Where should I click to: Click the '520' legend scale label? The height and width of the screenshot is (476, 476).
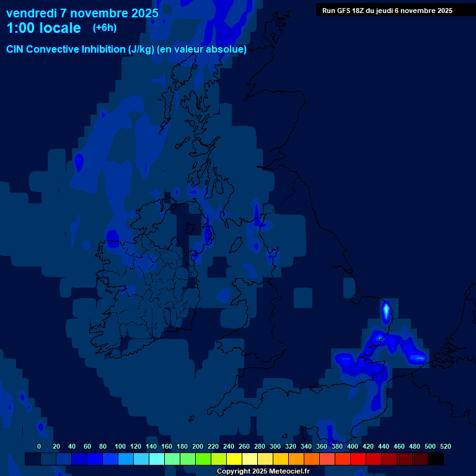pyautogui.click(x=445, y=446)
